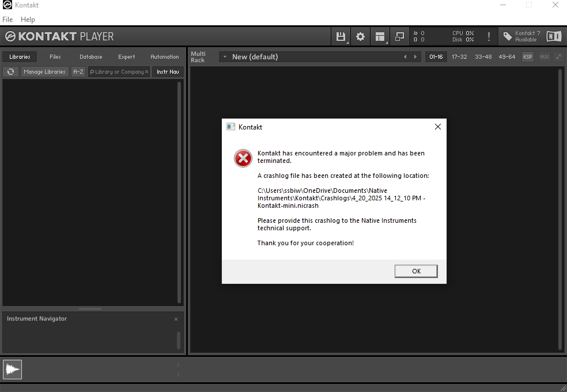Viewport: 567px width, 392px height.
Task: Close the Instrument Navigator pane
Action: pos(176,319)
